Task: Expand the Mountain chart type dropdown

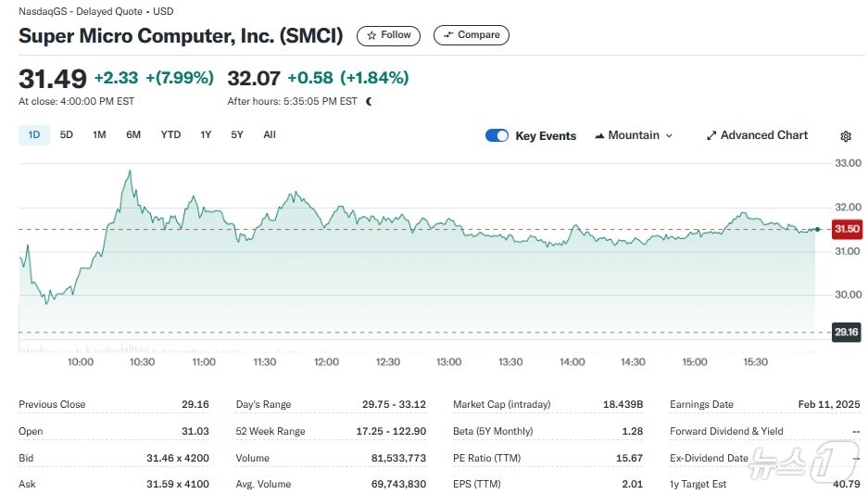Action: [634, 135]
